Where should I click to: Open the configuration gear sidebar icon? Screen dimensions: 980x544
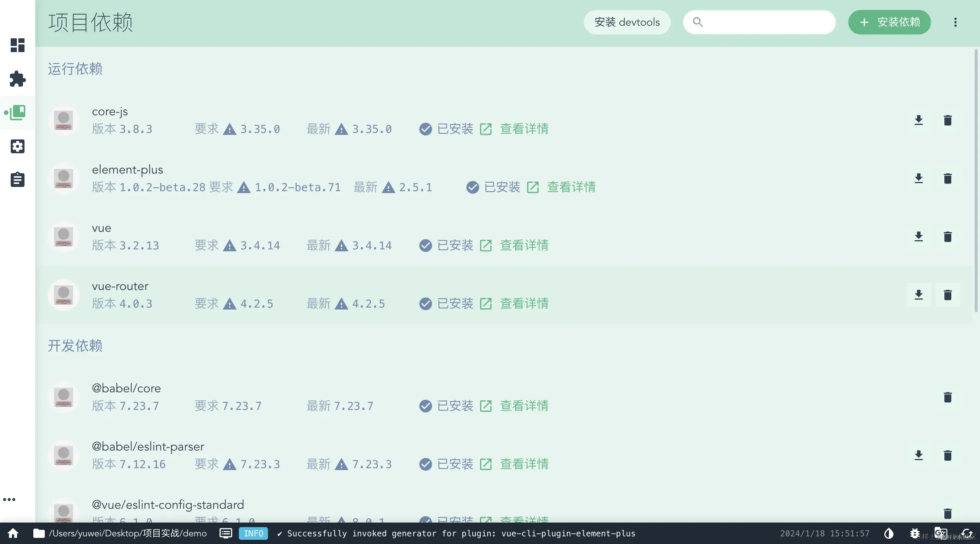tap(18, 146)
